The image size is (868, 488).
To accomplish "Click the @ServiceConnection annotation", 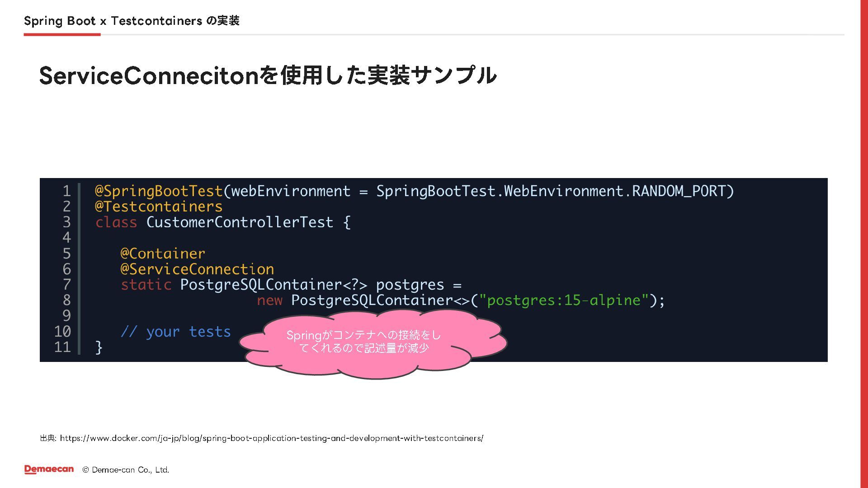I will tap(197, 269).
